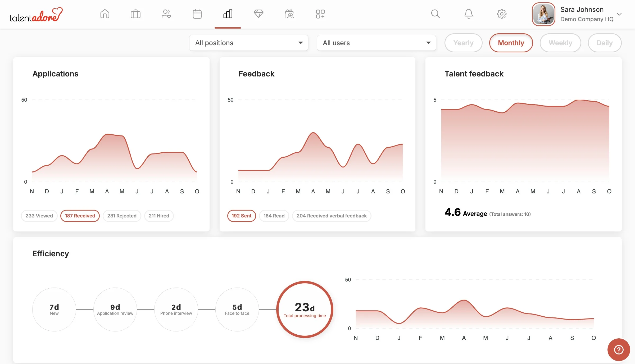Toggle the 231 Rejected filter chip

122,216
